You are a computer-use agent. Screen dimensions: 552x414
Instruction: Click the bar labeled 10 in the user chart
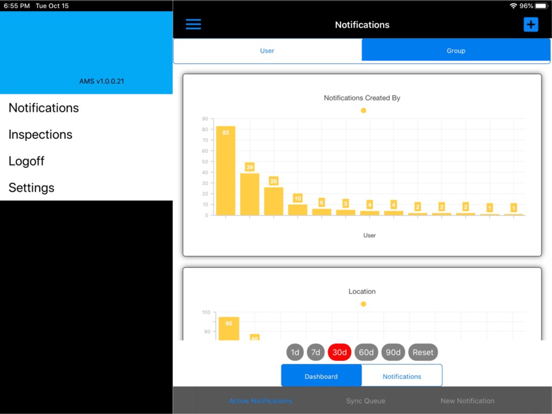[297, 209]
